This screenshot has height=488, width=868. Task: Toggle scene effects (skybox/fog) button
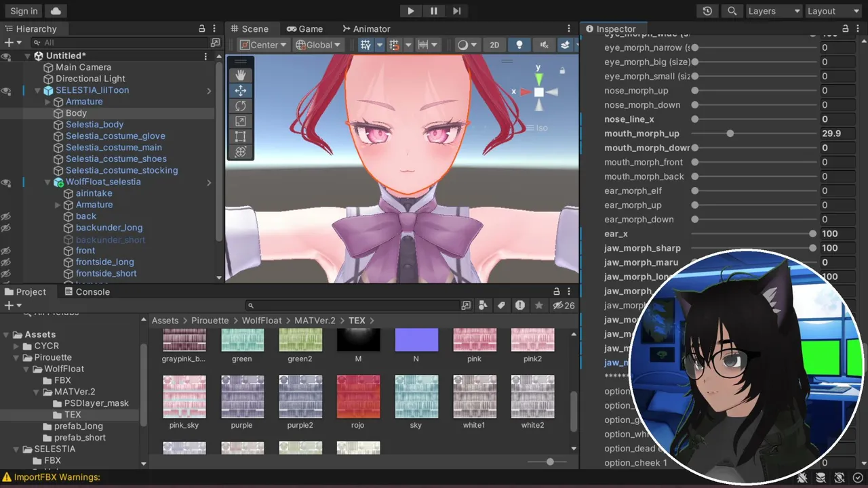pos(566,45)
